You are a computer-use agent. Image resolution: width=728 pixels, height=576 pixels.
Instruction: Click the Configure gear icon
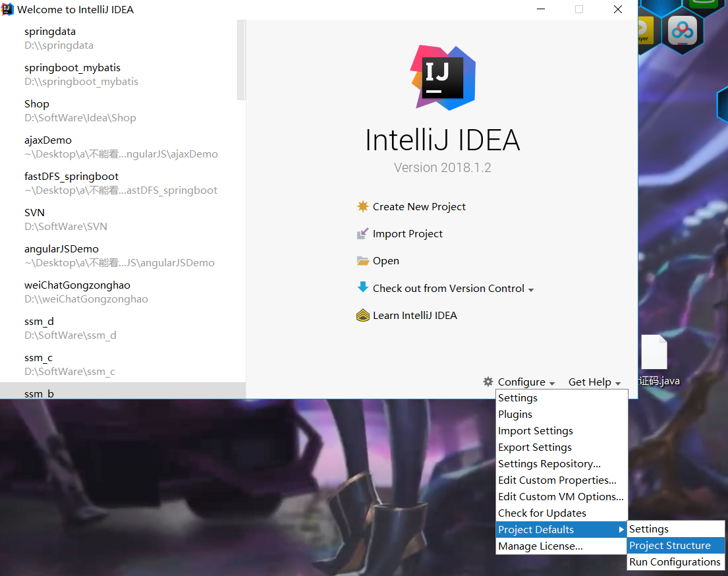pyautogui.click(x=488, y=382)
